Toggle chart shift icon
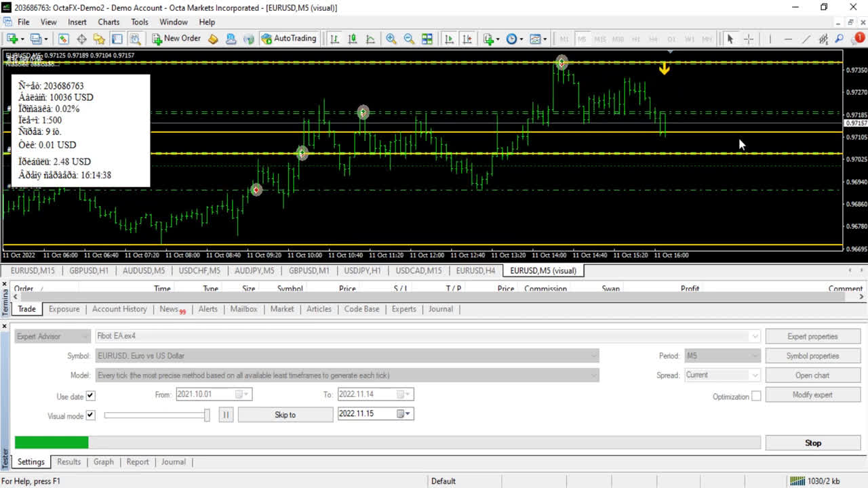868x488 pixels. [x=467, y=39]
